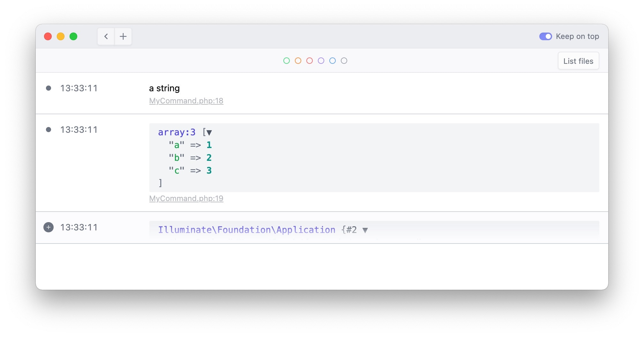Viewport: 644px width, 337px height.
Task: Expand the Illuminate\Foundation\Application object triangle
Action: click(365, 230)
